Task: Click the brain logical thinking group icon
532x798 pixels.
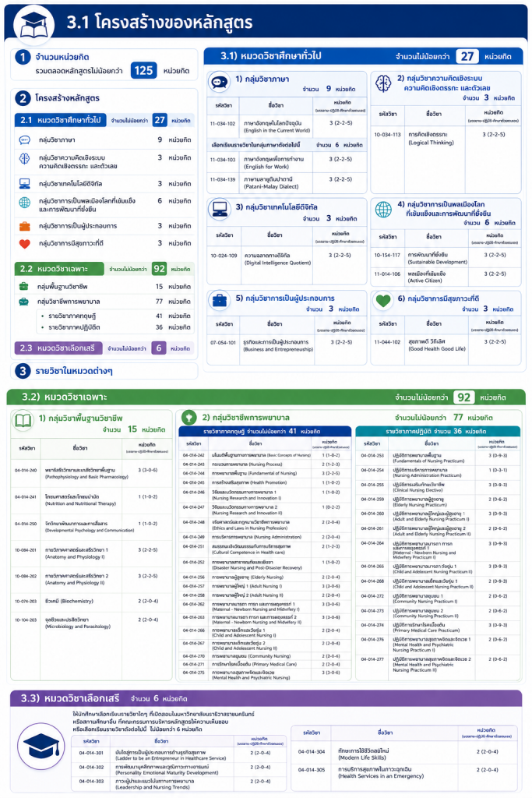Action: (383, 83)
